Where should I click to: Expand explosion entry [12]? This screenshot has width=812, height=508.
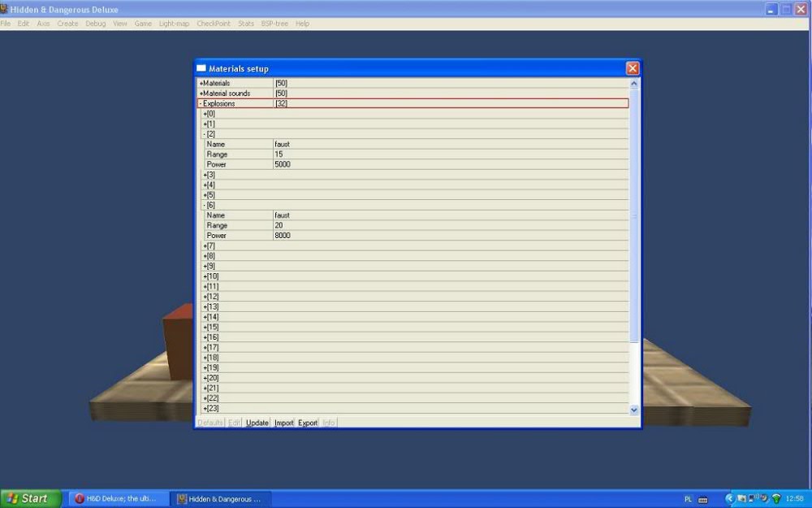click(205, 297)
